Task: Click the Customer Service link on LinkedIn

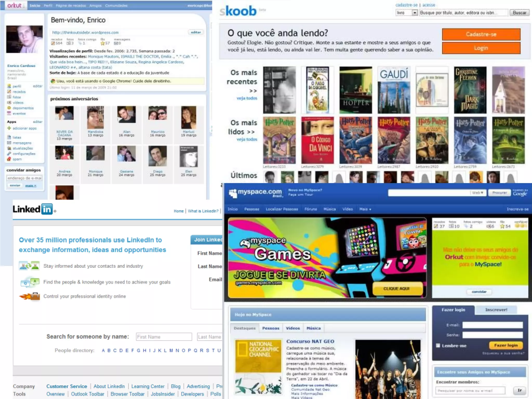Action: (x=66, y=386)
